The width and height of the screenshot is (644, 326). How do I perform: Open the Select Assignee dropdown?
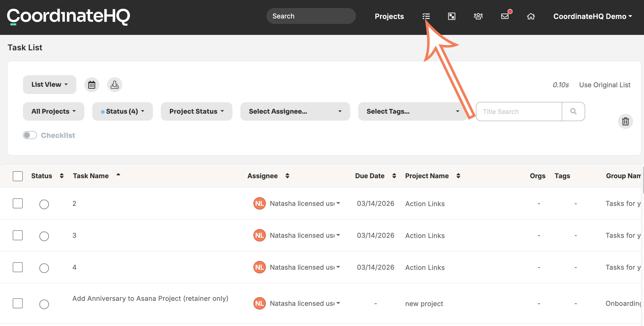coord(295,111)
